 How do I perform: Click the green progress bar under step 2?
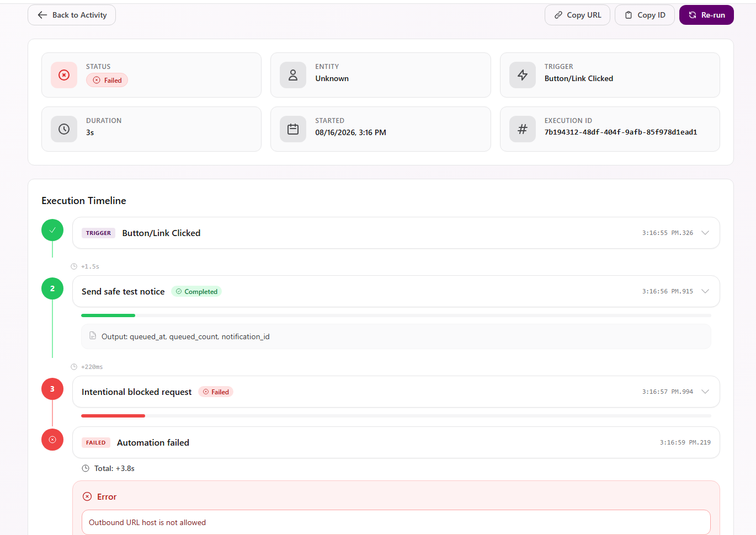pyautogui.click(x=108, y=315)
